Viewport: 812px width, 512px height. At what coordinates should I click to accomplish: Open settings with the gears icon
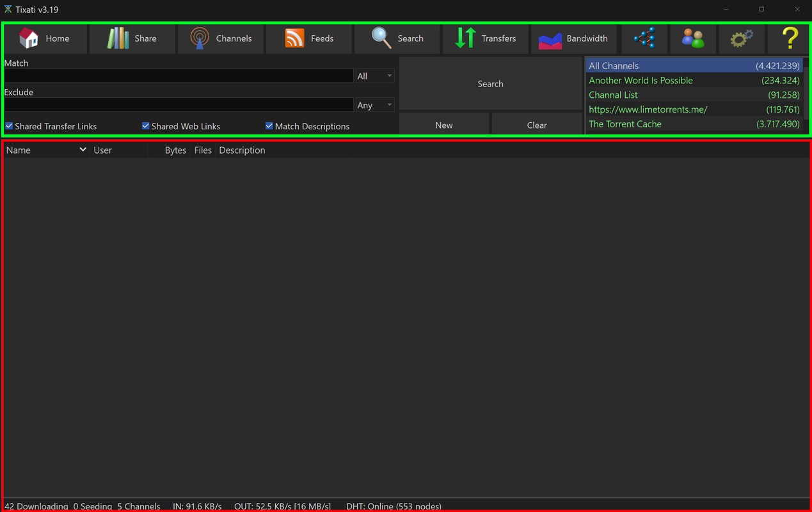tap(742, 38)
